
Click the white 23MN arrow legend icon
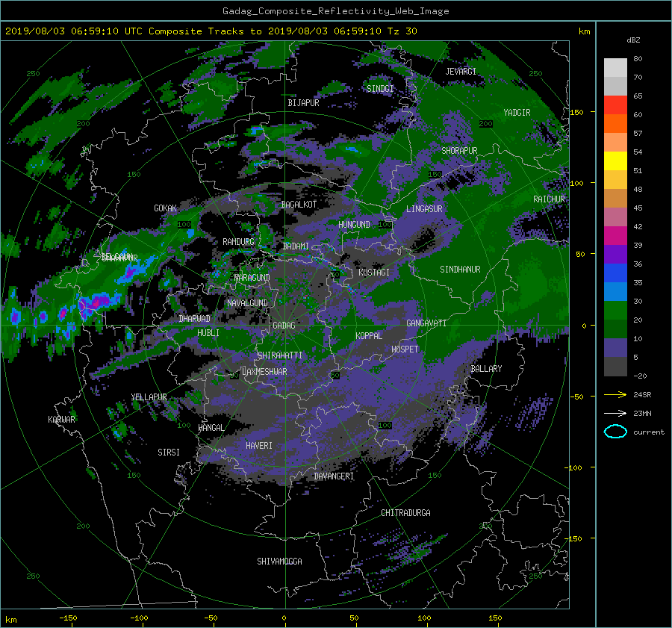click(615, 413)
